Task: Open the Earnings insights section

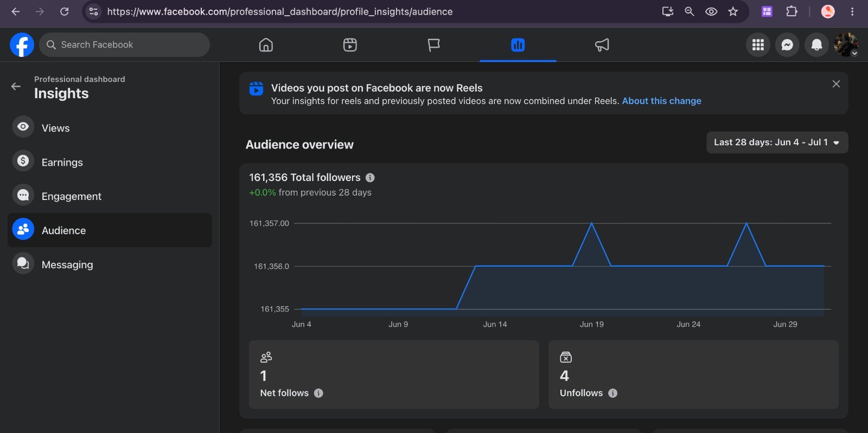Action: pyautogui.click(x=110, y=162)
